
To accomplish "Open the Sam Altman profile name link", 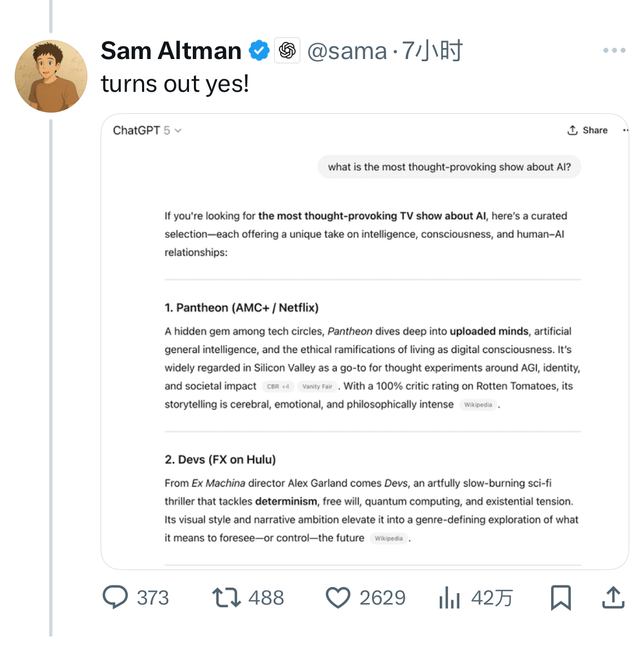I will pos(171,51).
